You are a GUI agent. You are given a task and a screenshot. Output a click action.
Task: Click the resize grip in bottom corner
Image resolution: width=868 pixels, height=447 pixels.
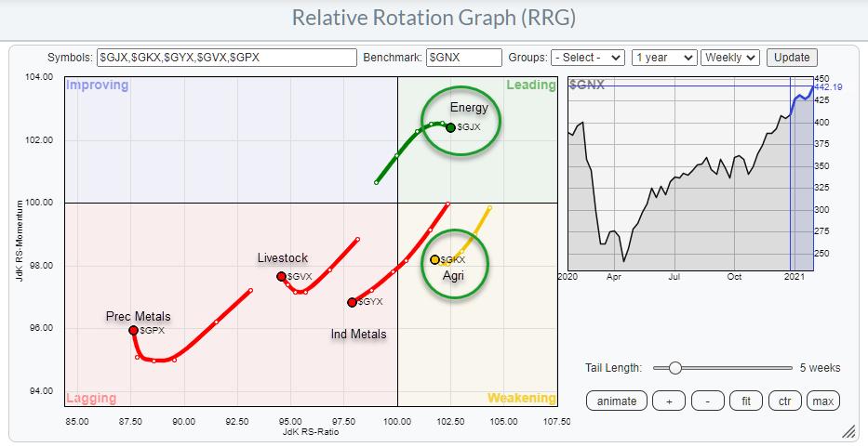(x=848, y=431)
